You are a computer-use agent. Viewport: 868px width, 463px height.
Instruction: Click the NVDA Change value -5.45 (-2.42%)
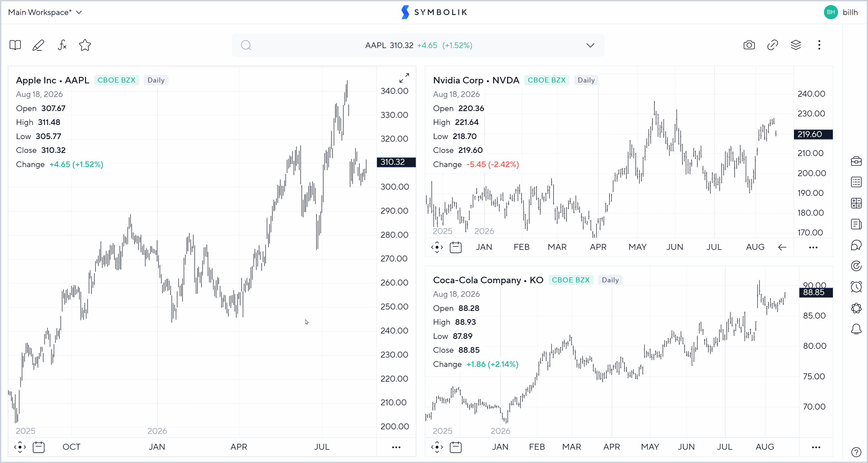click(493, 165)
